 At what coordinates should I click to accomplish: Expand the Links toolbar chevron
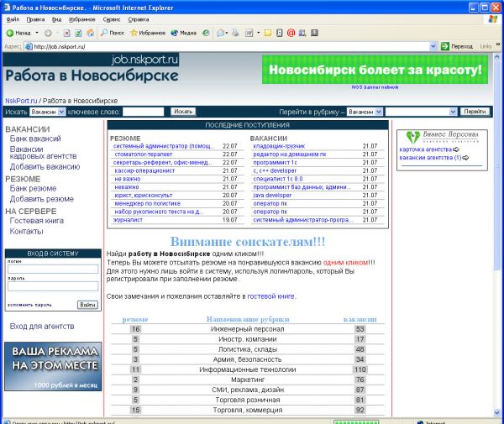[498, 44]
